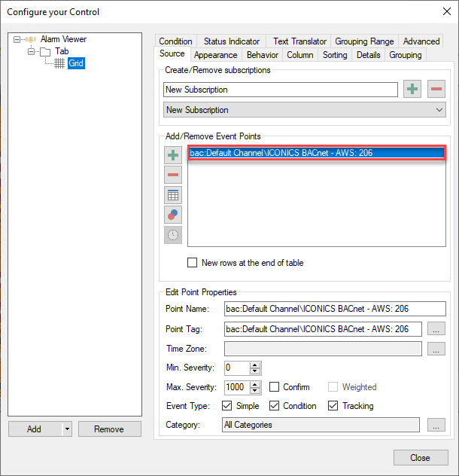Toggle the Confirm checkbox
This screenshot has width=459, height=476.
pyautogui.click(x=274, y=387)
